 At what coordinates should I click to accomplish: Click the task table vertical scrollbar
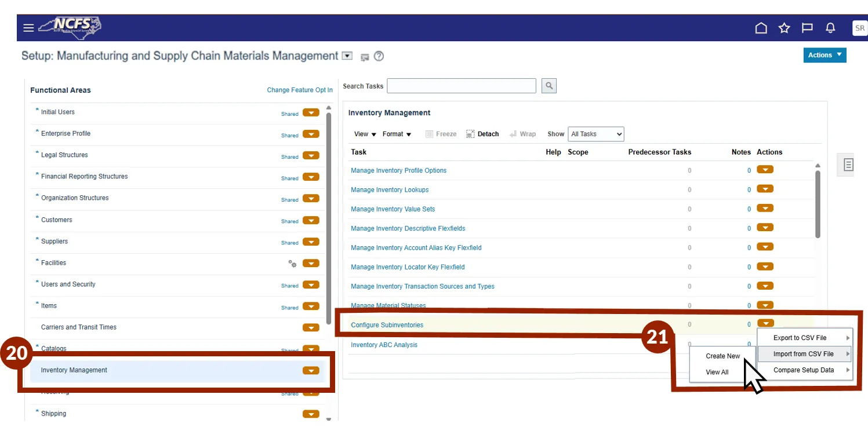tap(818, 203)
